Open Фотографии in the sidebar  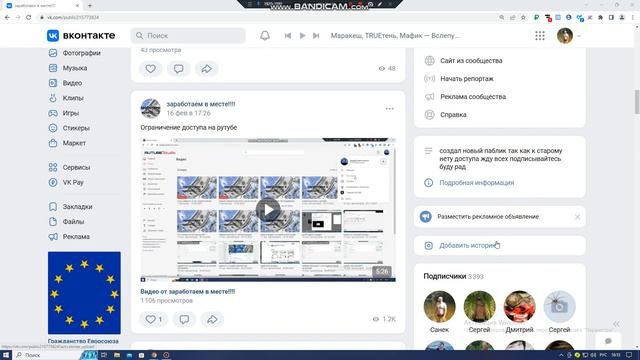(x=75, y=53)
